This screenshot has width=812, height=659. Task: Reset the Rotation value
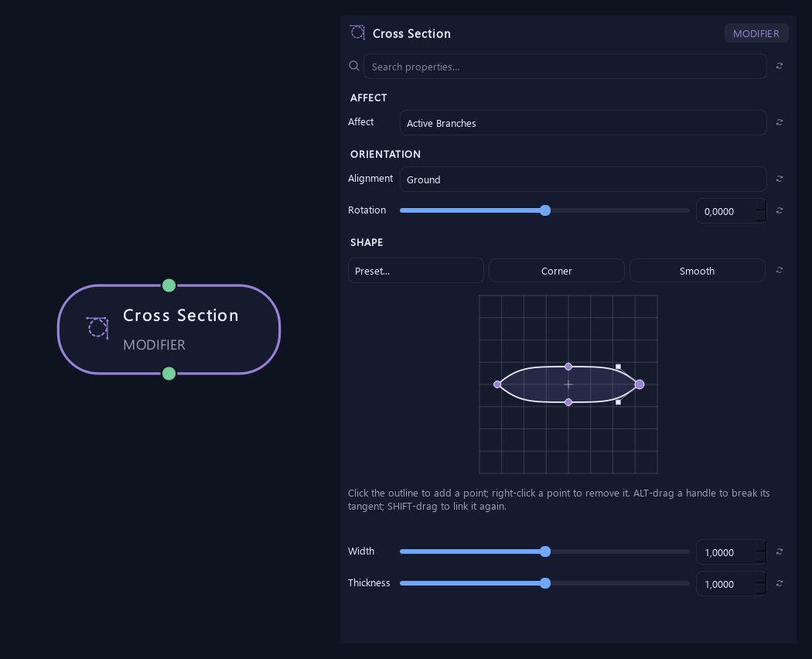pyautogui.click(x=780, y=210)
